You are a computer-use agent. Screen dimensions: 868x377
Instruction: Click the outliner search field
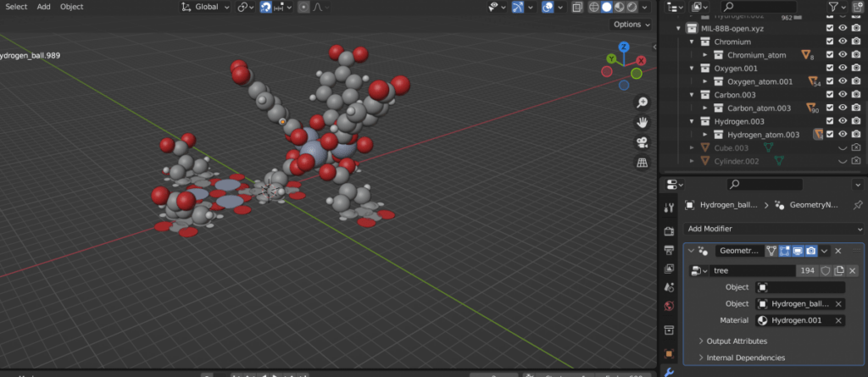[x=759, y=7]
